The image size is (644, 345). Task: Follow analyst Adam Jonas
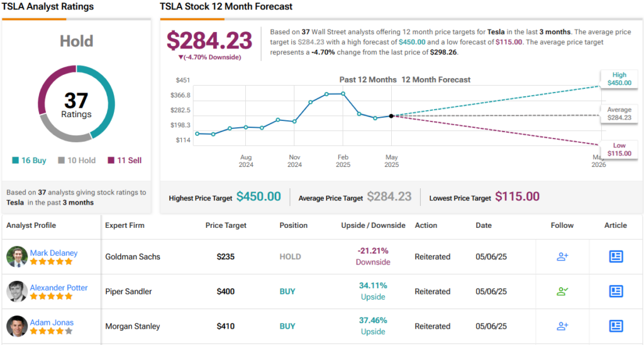coord(562,326)
